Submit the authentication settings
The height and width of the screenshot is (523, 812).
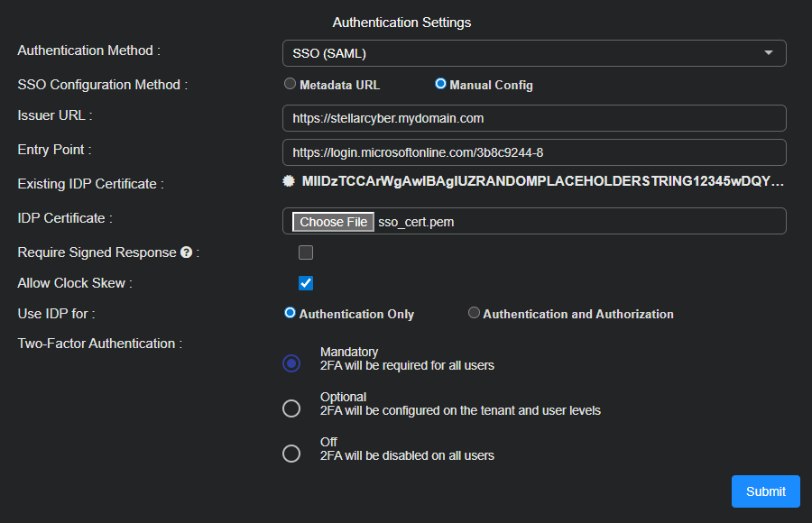tap(765, 491)
